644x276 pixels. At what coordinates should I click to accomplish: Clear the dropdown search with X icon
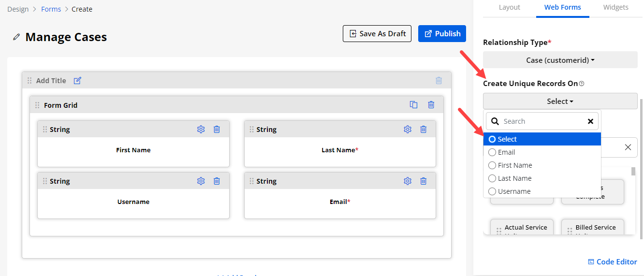click(x=590, y=121)
